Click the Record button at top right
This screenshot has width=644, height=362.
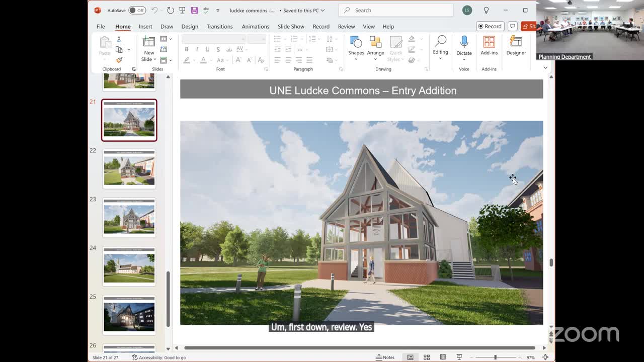[x=490, y=26]
